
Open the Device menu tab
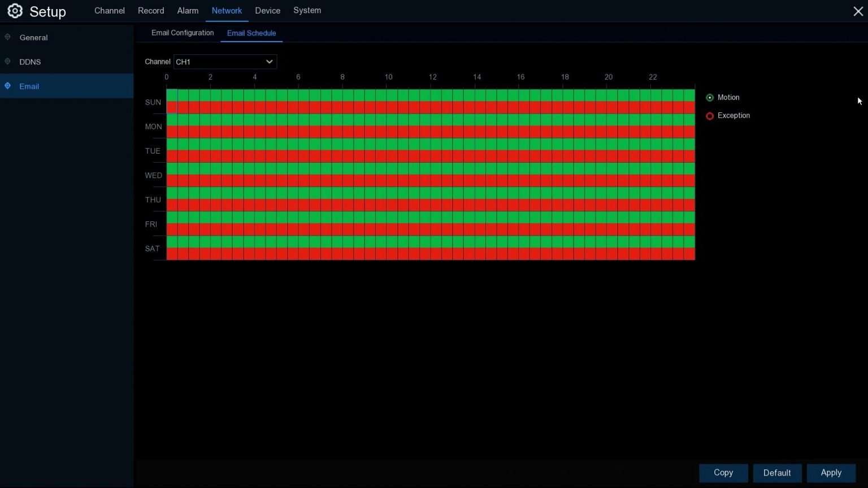(267, 11)
